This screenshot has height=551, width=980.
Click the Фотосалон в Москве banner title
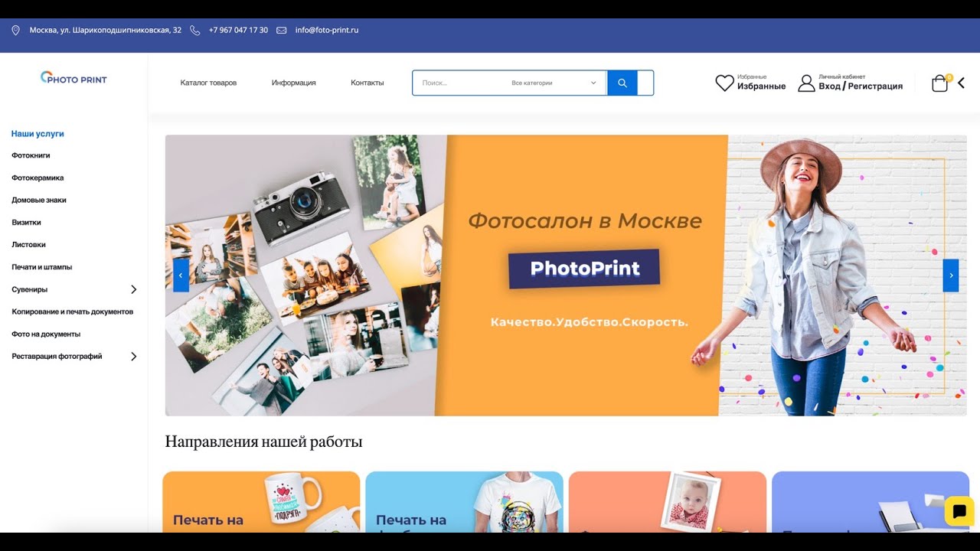pos(585,221)
